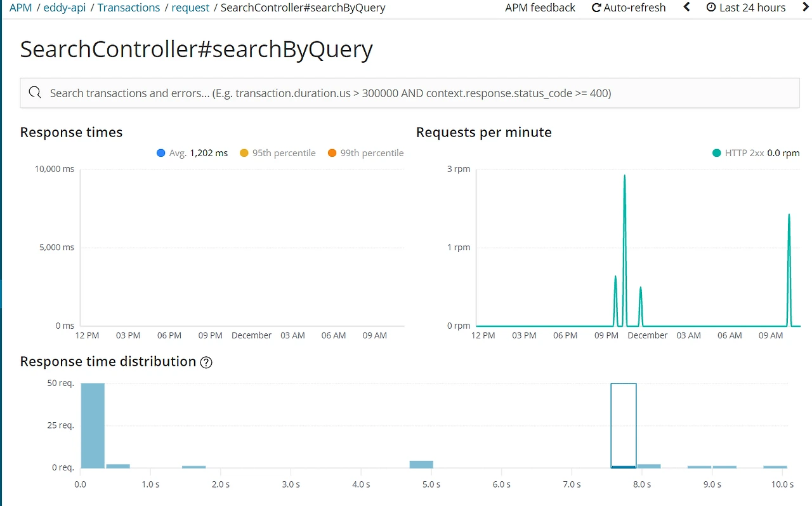
Task: Select the request breadcrumb link
Action: (x=190, y=8)
